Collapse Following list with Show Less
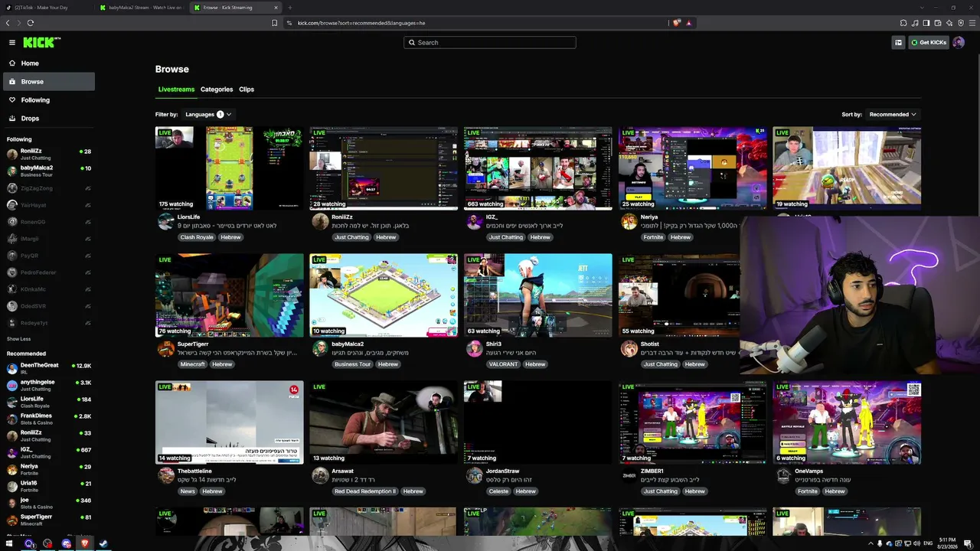The image size is (980, 551). pyautogui.click(x=19, y=339)
